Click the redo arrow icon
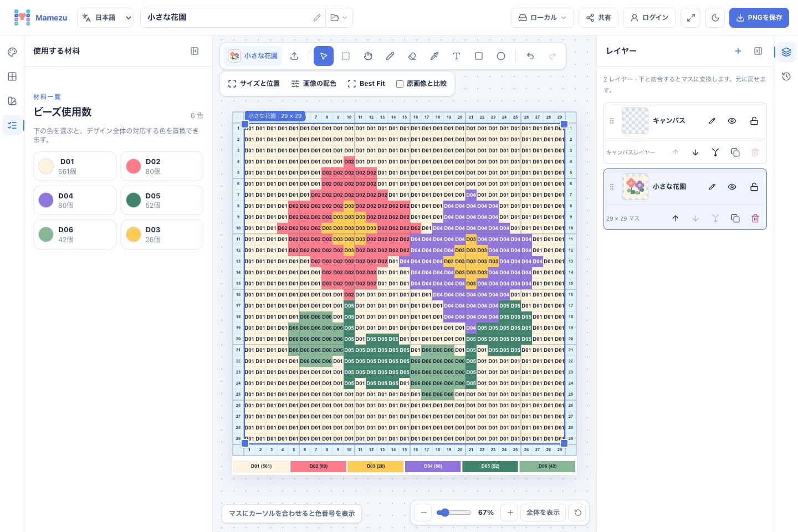 tap(553, 56)
